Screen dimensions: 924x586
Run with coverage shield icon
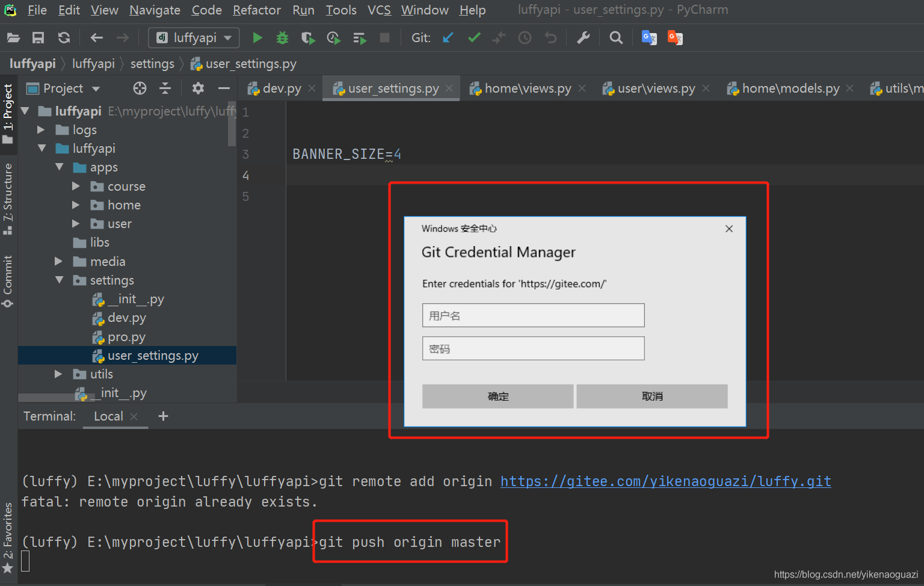pos(308,38)
